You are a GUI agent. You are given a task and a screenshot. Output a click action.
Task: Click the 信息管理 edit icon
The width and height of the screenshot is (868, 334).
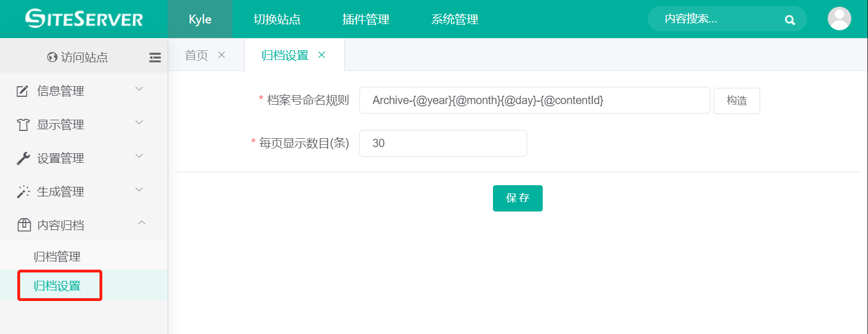(x=23, y=91)
